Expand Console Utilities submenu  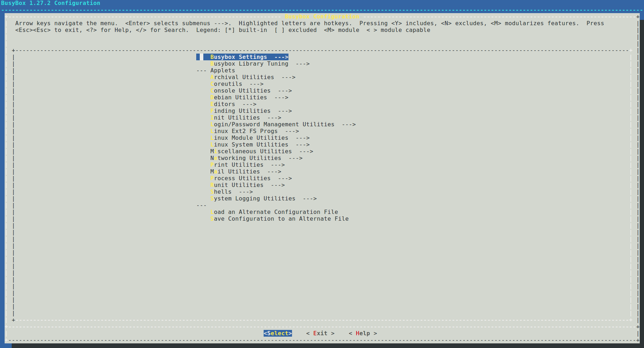pos(251,91)
